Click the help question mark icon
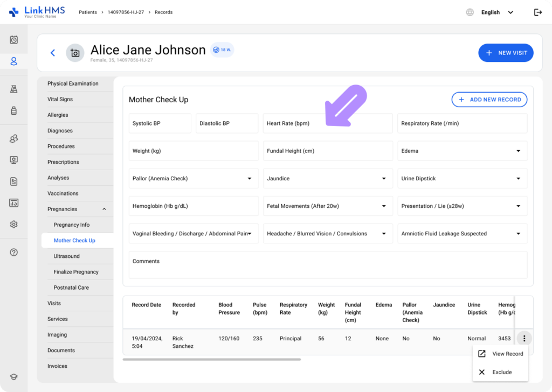 point(14,252)
